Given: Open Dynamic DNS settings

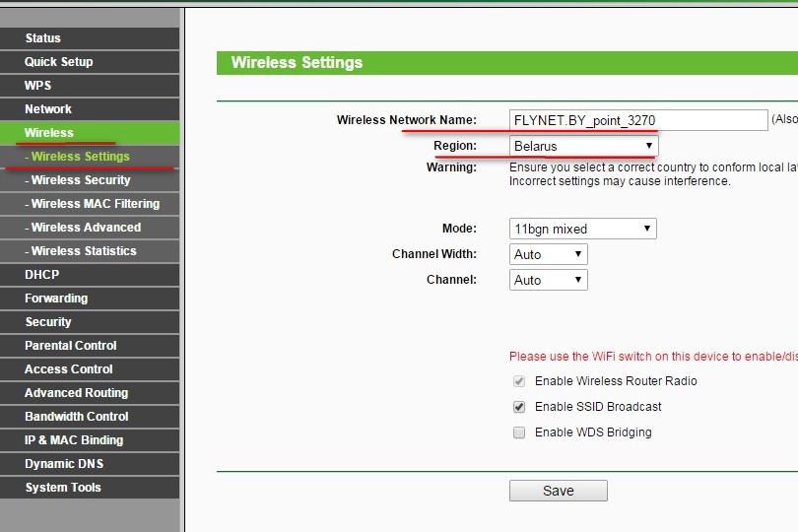Looking at the screenshot, I should (89, 464).
